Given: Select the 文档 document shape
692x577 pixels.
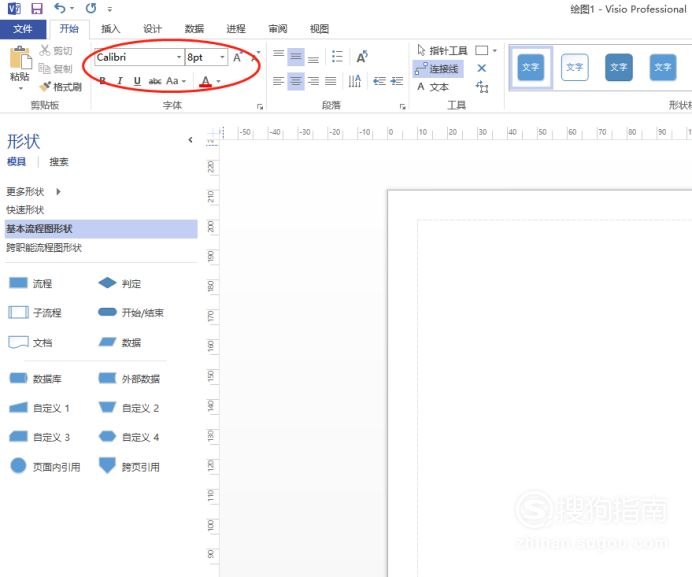Looking at the screenshot, I should click(x=30, y=343).
